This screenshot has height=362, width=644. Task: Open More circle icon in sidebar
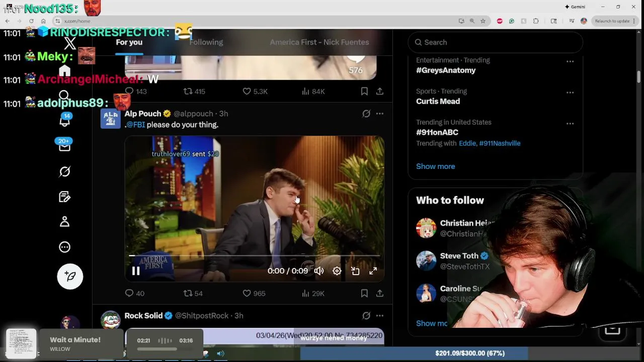coord(64,247)
